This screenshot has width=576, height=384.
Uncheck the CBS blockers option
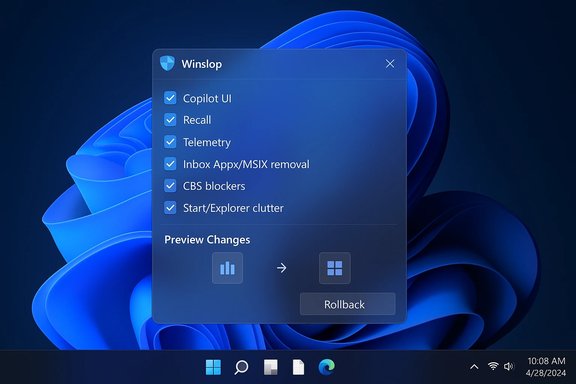coord(170,186)
